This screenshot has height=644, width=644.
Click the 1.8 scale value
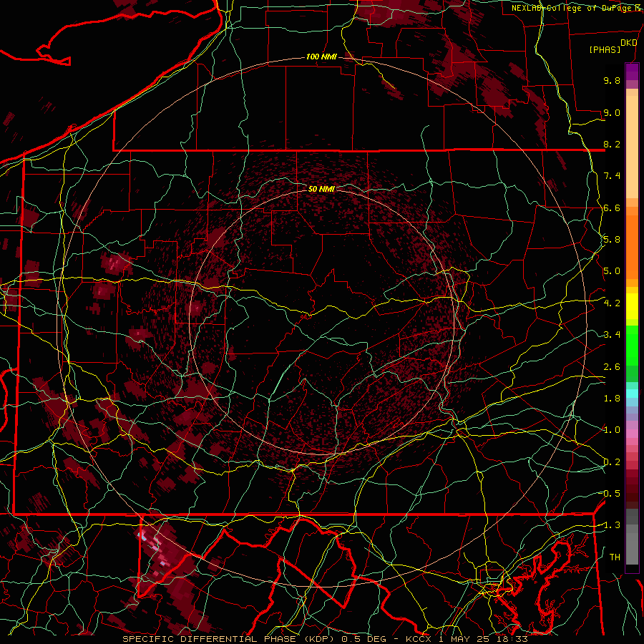click(612, 399)
